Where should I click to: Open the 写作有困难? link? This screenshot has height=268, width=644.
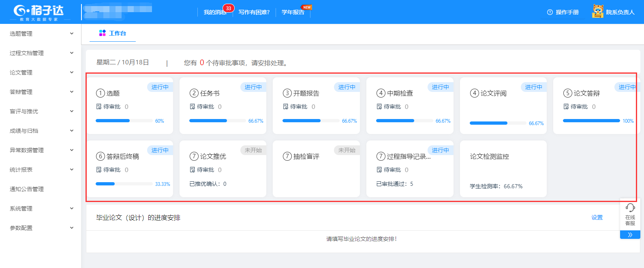pyautogui.click(x=254, y=12)
